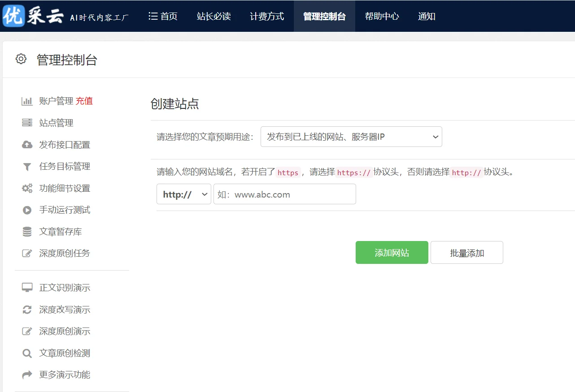Open the 通知 menu item
The width and height of the screenshot is (575, 392).
tap(427, 16)
